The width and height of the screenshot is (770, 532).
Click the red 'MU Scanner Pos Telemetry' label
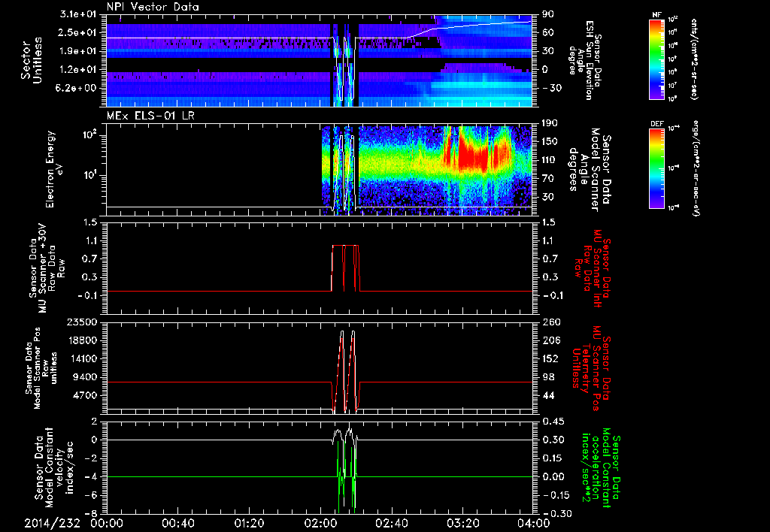point(591,368)
